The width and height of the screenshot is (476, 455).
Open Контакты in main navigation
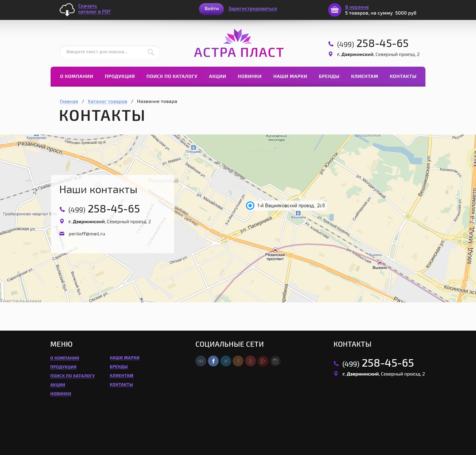403,76
